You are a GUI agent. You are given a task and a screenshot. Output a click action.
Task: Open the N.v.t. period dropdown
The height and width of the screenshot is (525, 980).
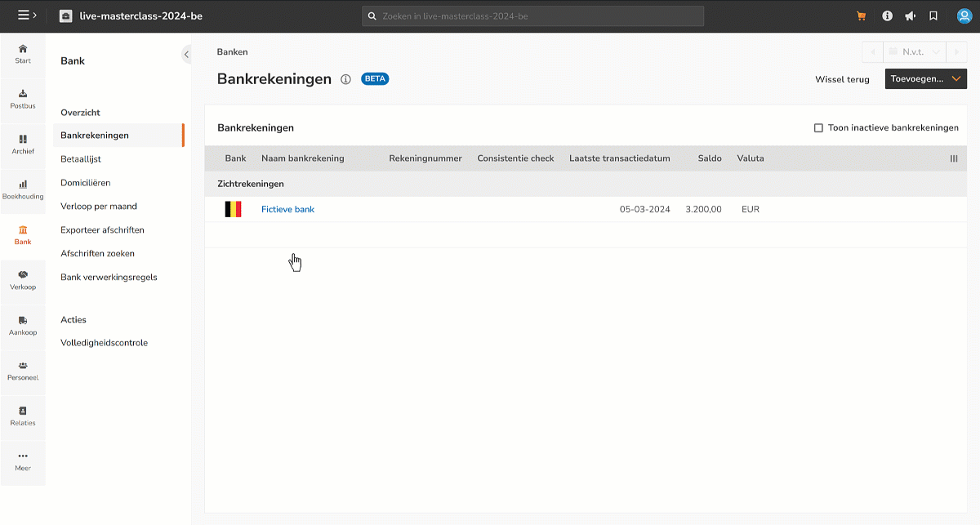tap(914, 52)
